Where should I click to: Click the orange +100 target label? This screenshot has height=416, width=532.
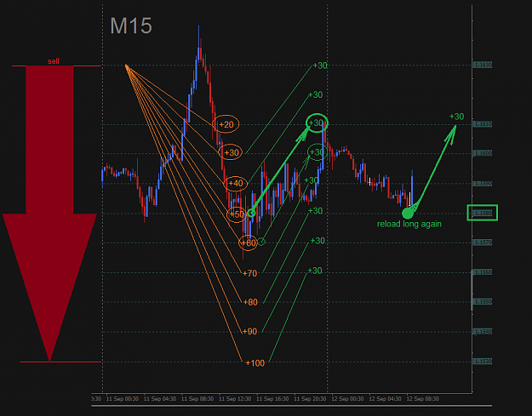click(255, 363)
